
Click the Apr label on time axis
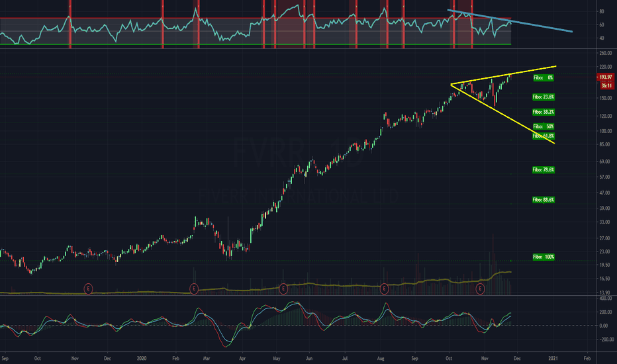coord(242,359)
